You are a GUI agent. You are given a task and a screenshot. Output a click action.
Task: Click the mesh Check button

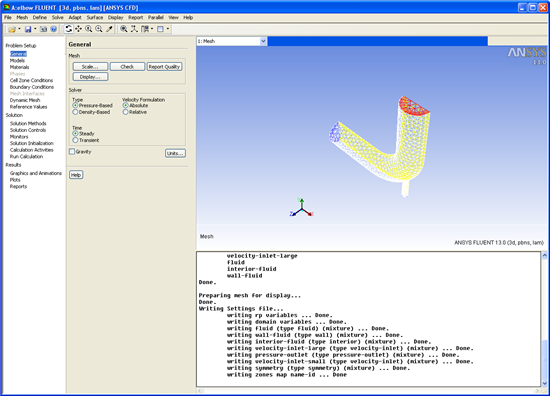tap(127, 67)
